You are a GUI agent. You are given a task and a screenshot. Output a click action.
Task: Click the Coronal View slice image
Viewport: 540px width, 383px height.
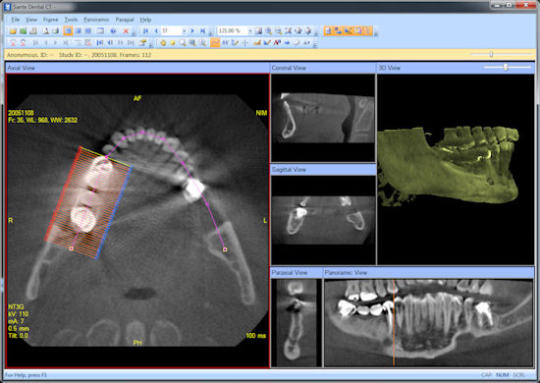tap(323, 117)
